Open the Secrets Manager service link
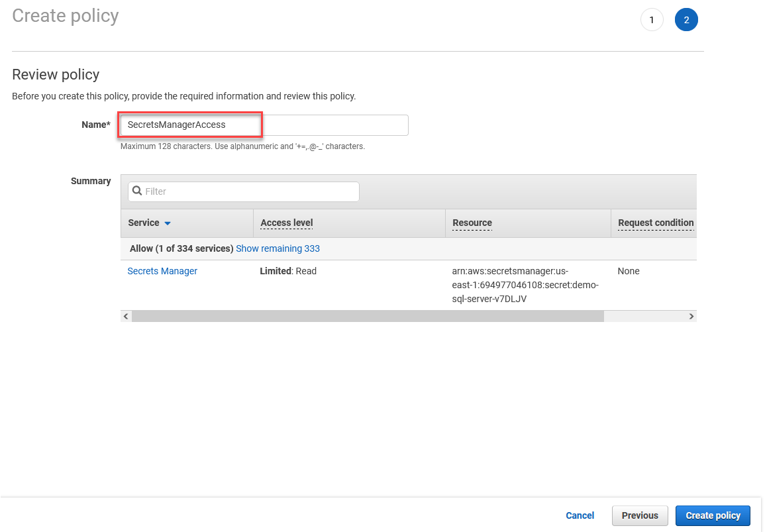This screenshot has height=532, width=765. (162, 271)
